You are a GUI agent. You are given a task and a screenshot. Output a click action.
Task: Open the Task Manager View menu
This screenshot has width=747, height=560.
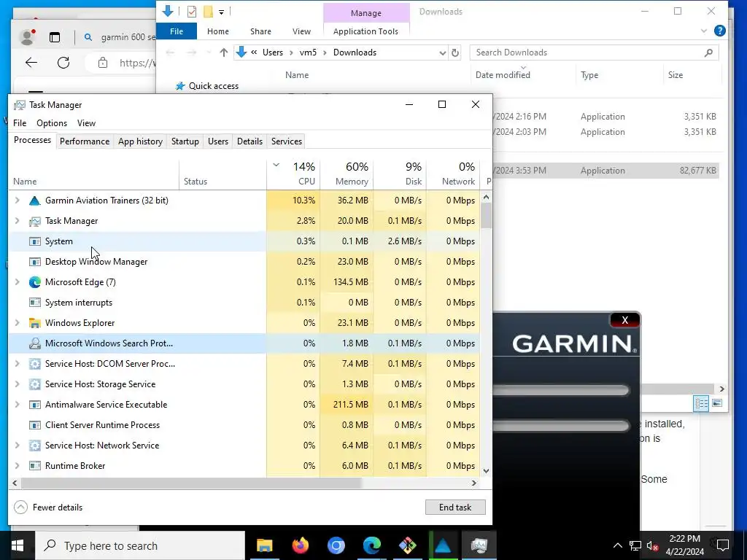pos(86,122)
